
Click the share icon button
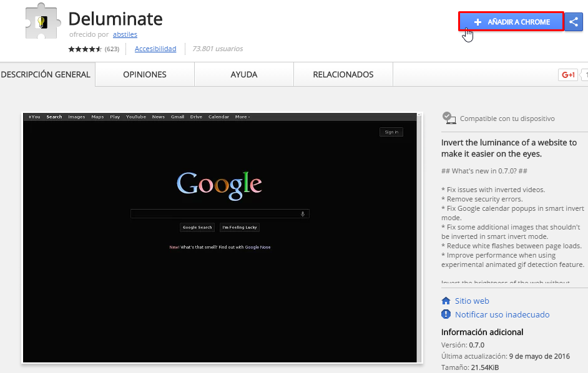tap(574, 22)
